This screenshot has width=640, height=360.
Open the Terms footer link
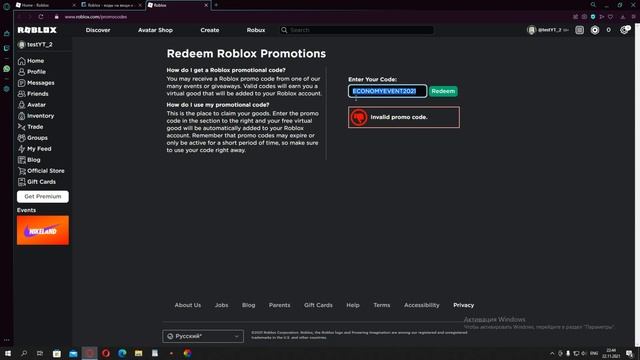click(382, 305)
